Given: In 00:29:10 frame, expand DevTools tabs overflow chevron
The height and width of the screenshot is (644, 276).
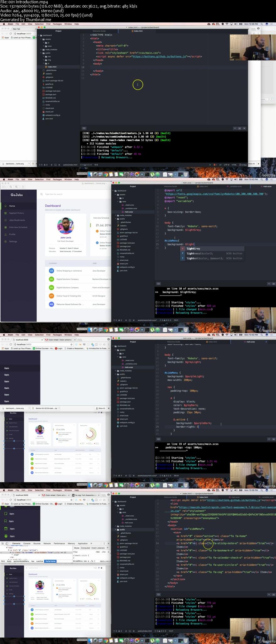Looking at the screenshot, I should coord(91,543).
